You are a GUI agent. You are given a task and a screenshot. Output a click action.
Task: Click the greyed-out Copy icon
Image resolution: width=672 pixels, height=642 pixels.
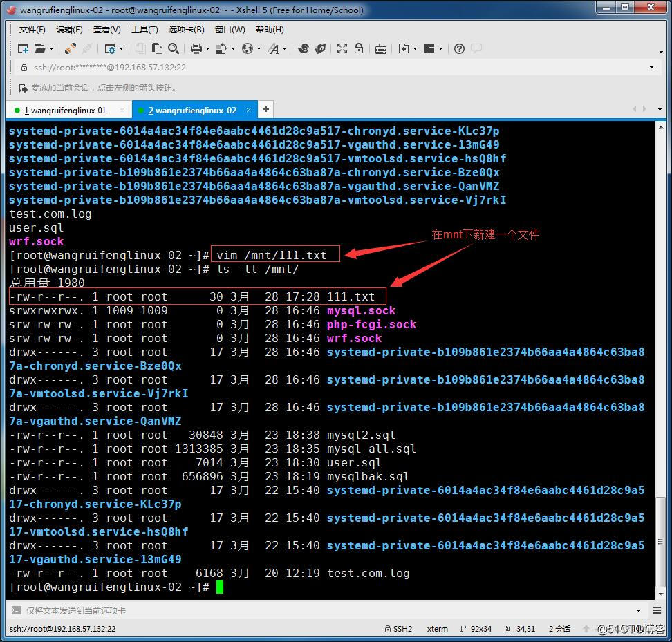point(140,48)
